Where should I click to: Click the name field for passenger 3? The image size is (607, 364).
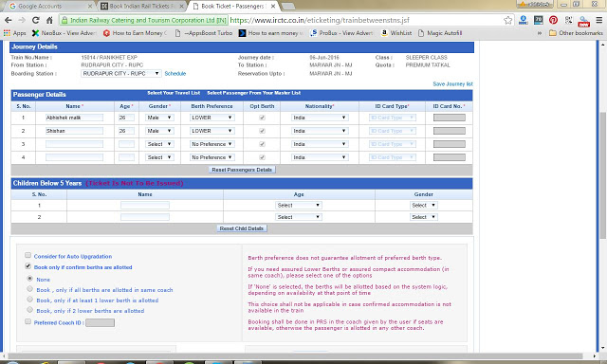[x=74, y=144]
